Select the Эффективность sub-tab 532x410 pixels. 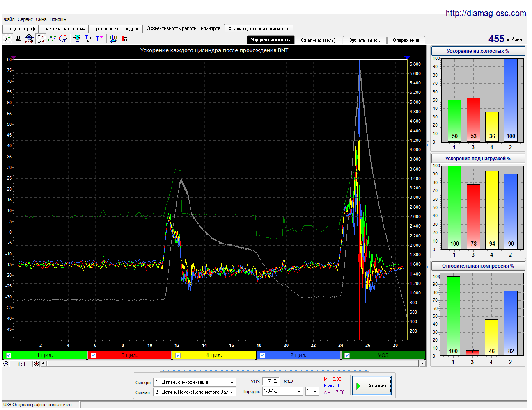pyautogui.click(x=271, y=40)
